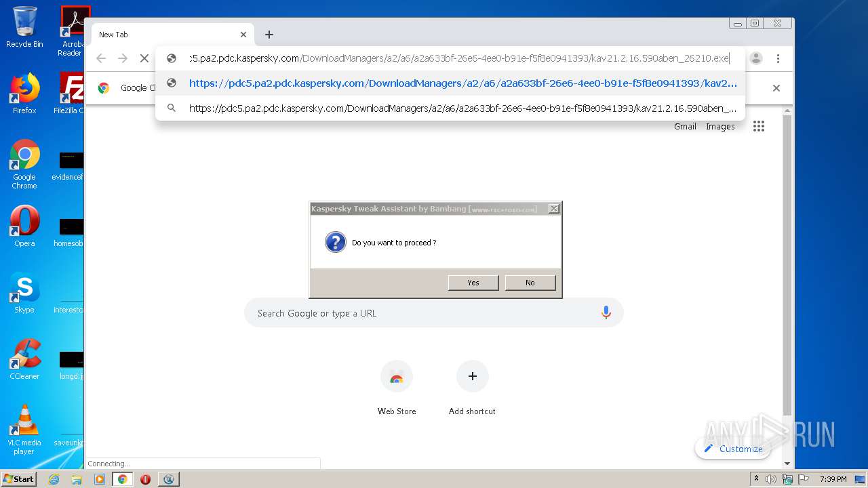868x488 pixels.
Task: Open FileZilla Client desktop shortcut
Action: point(71,94)
